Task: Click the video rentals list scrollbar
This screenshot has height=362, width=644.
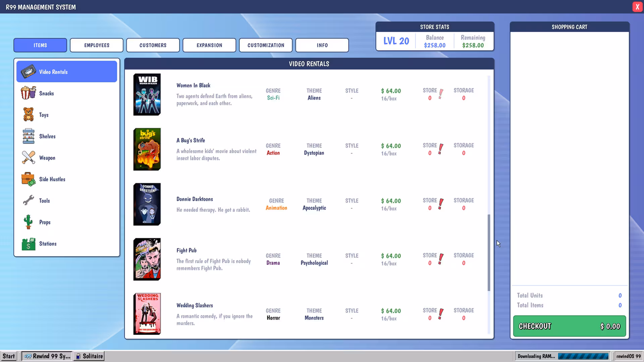Action: tap(489, 253)
